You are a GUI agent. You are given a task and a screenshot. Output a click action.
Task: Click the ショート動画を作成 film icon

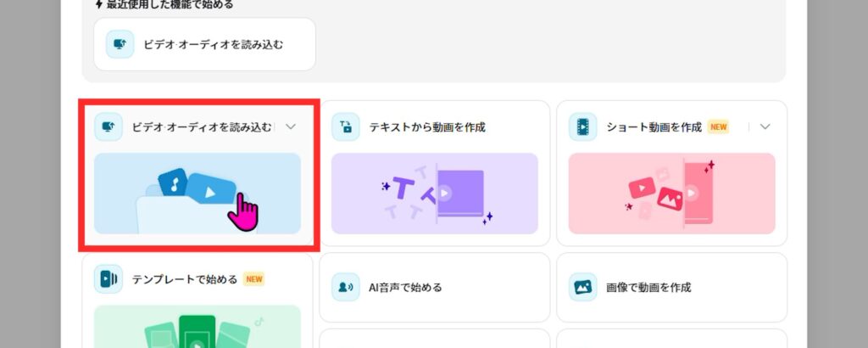pos(582,126)
